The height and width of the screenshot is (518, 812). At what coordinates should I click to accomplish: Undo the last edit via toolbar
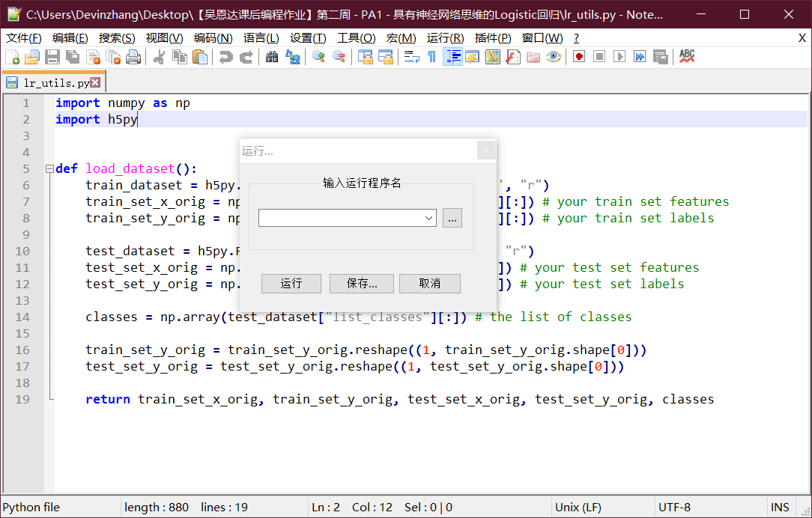point(225,57)
